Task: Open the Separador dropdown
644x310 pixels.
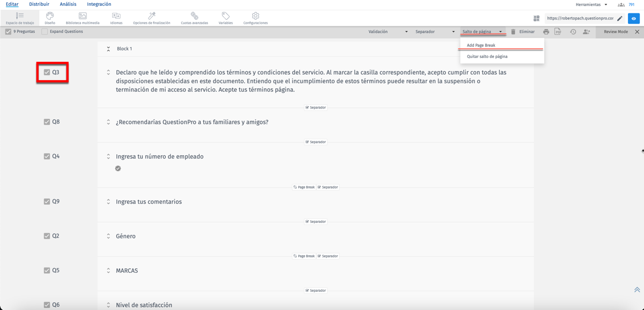Action: [435, 32]
